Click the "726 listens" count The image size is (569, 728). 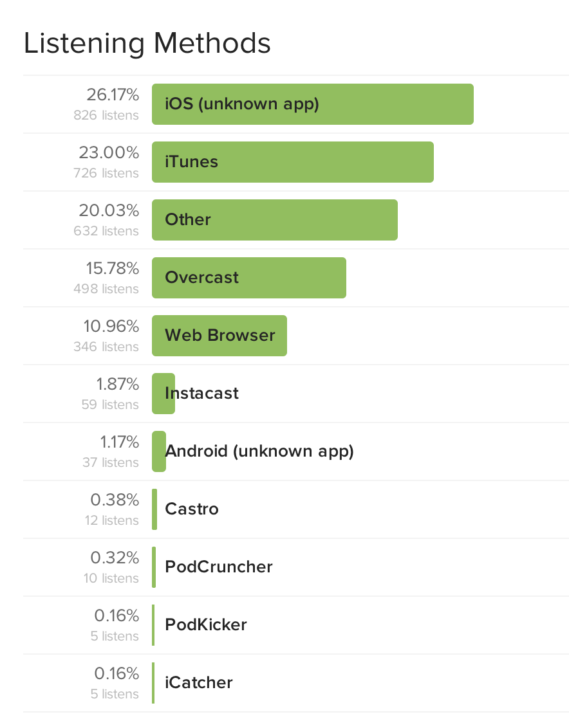106,173
